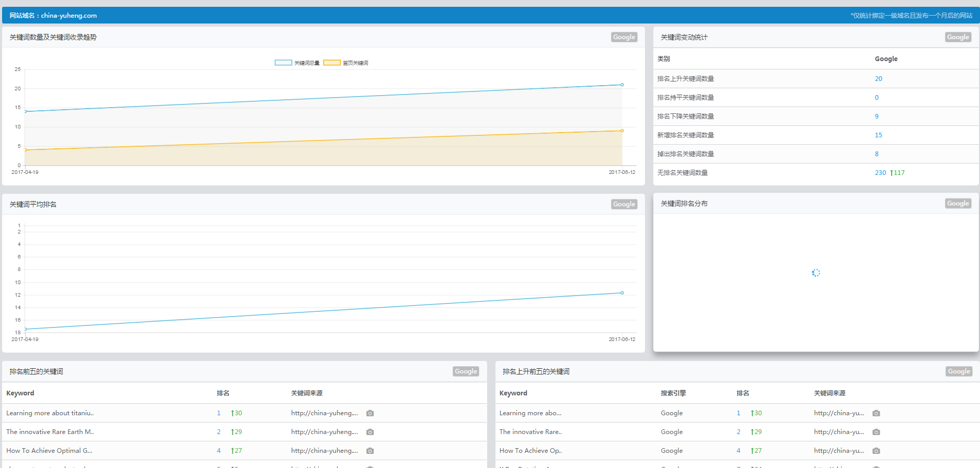980x468 pixels.
Task: Follow source URL for 'The innovative Rare Earth M..'
Action: (324, 432)
